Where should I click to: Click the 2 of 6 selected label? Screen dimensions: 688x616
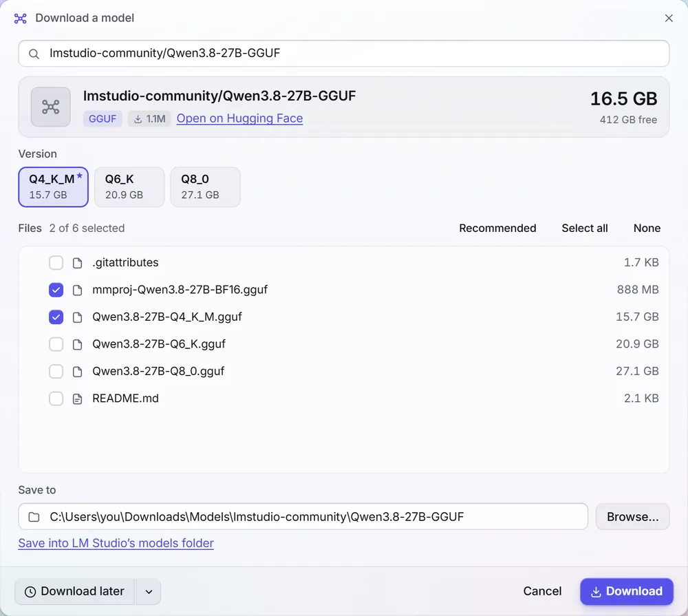(87, 229)
